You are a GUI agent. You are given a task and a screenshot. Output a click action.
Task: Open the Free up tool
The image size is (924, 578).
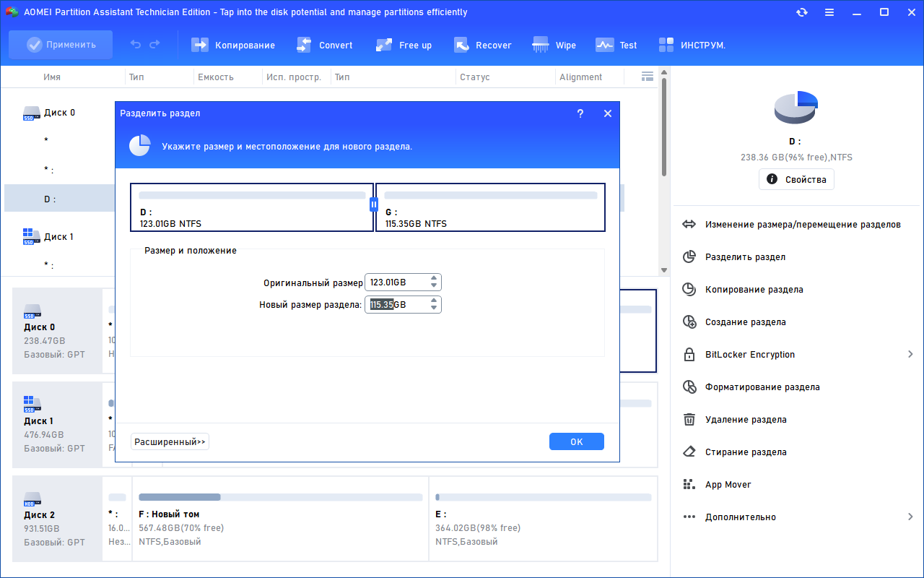click(404, 45)
